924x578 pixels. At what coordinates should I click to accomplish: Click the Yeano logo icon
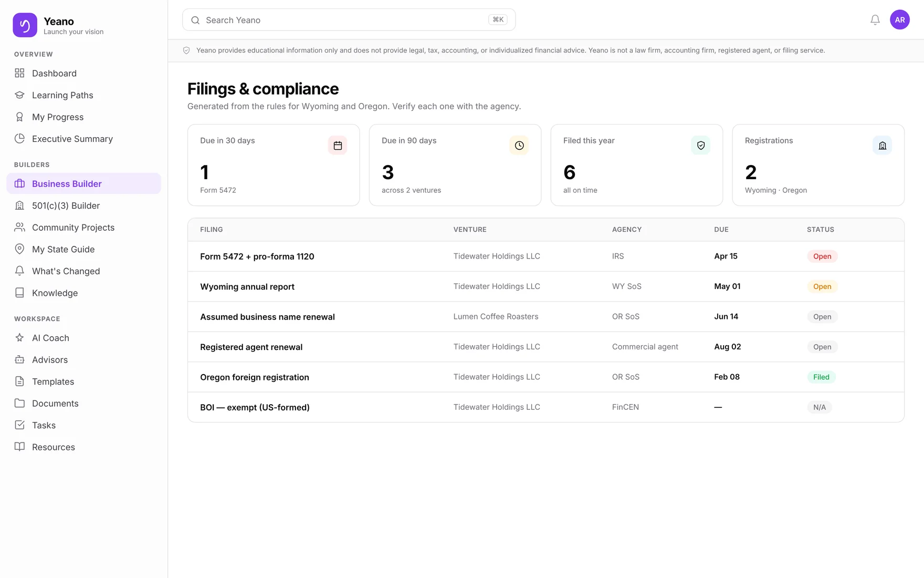pos(25,25)
